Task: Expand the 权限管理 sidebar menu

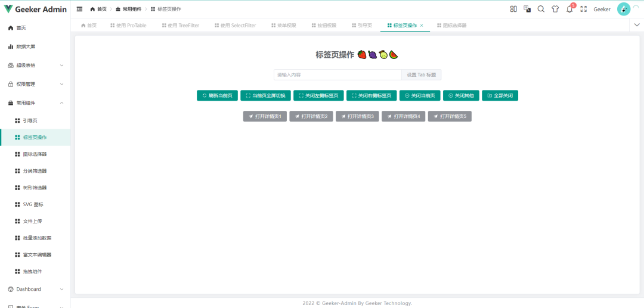Action: 35,85
